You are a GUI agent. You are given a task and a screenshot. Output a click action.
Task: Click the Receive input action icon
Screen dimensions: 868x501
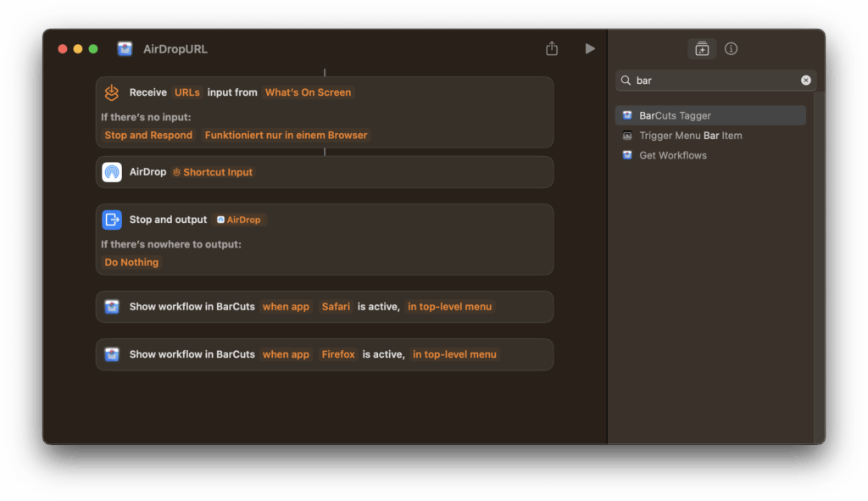tap(112, 92)
